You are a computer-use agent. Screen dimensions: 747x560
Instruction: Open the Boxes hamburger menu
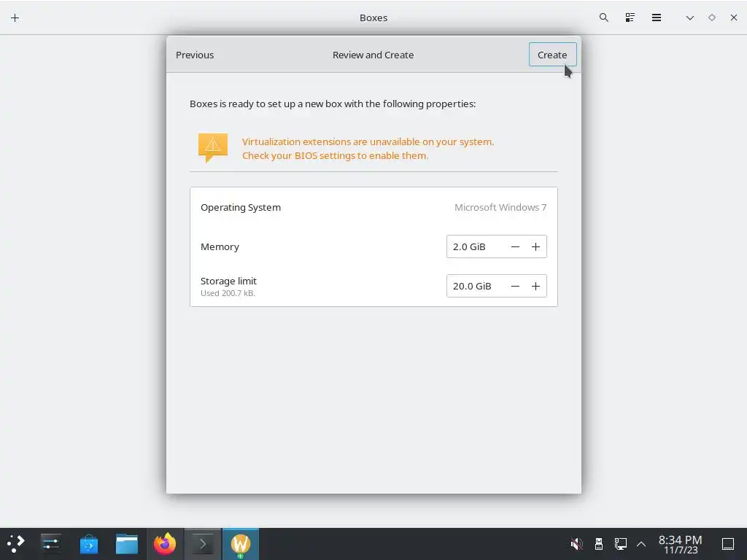tap(656, 17)
